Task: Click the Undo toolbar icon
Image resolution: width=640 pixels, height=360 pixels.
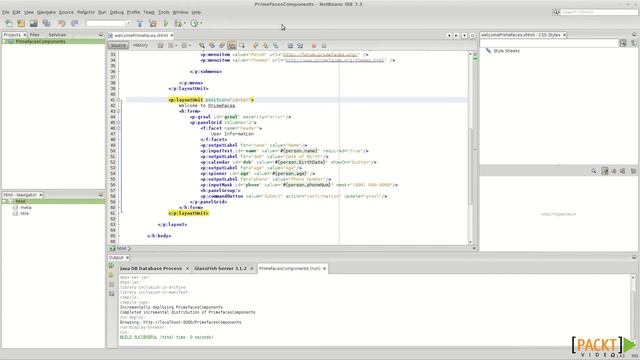Action: pos(62,24)
